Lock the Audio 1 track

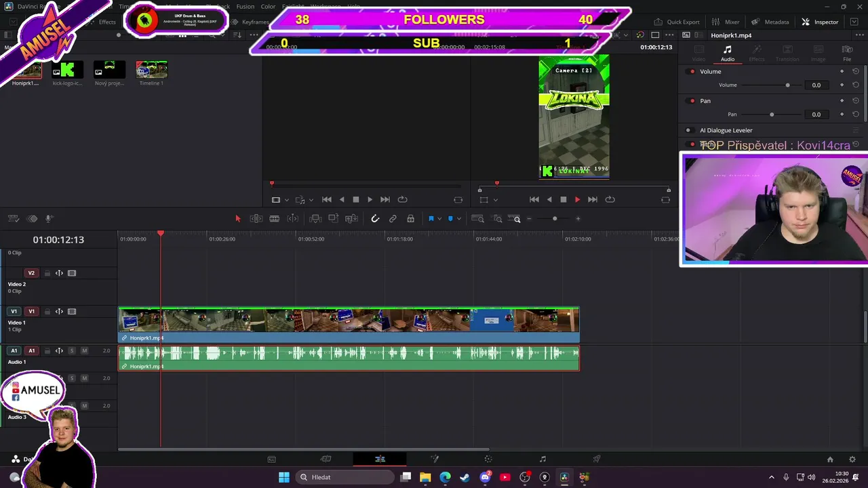click(47, 350)
